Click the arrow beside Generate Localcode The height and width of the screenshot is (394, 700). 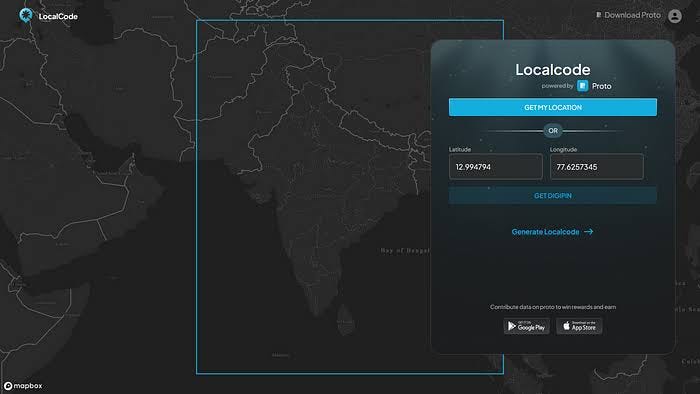coord(588,232)
